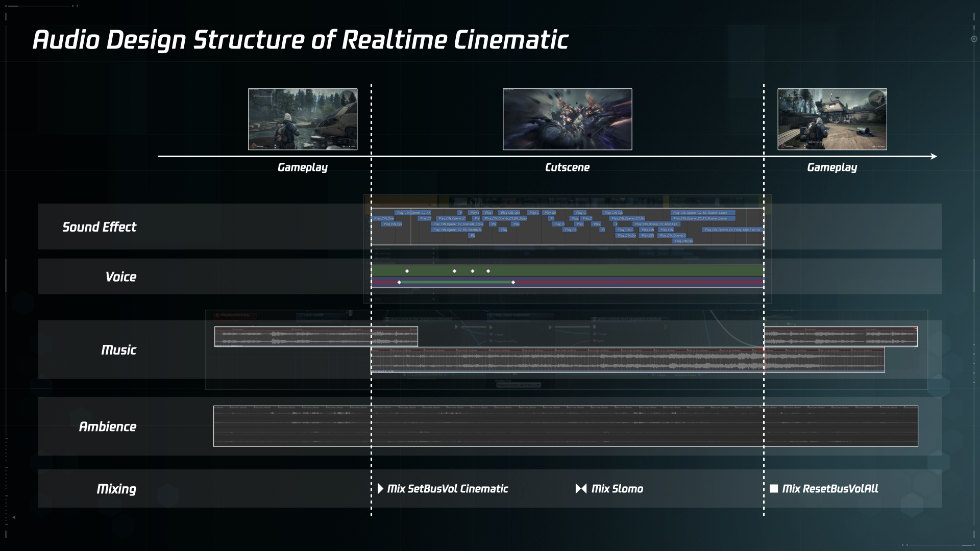
Task: Select the Play_CIN_Opener_C2_BK_Swarm clip
Action: tap(456, 230)
